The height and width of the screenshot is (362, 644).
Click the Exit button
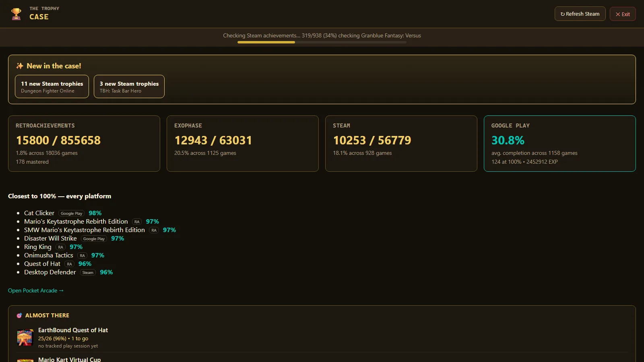point(623,14)
